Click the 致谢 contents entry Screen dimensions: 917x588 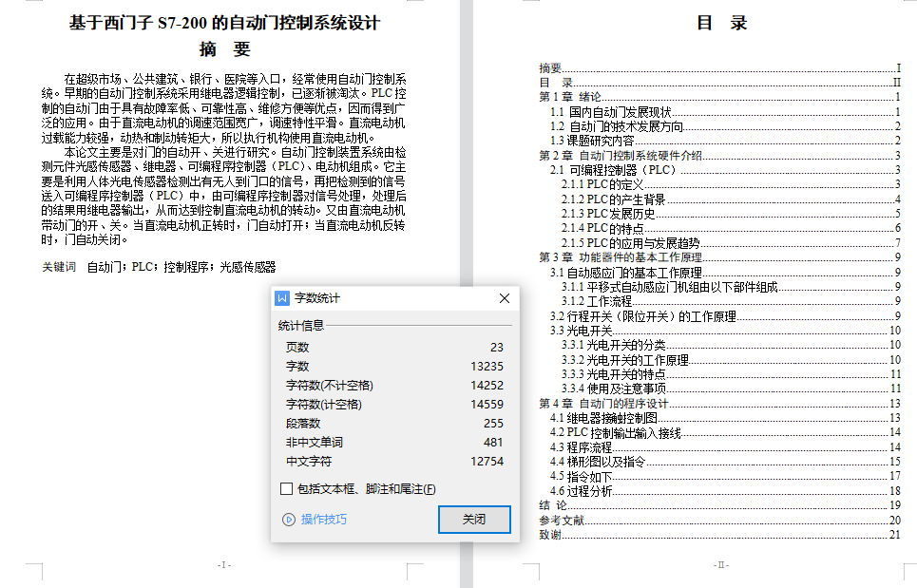point(550,535)
